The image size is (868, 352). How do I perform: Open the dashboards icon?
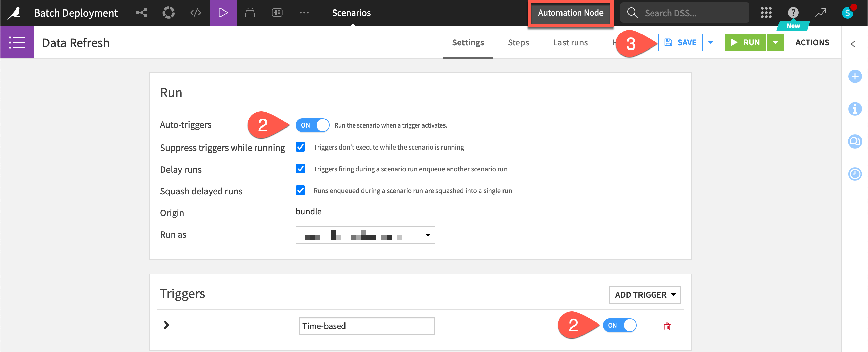click(x=277, y=13)
